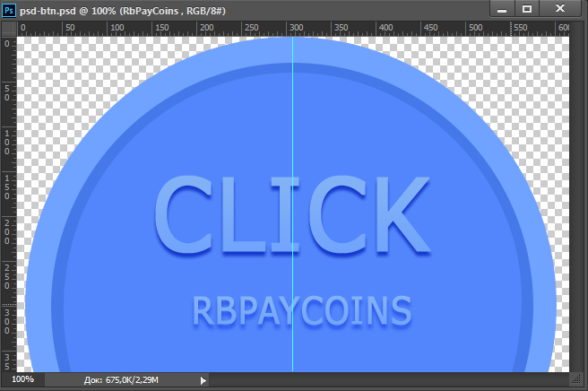Click the ruler origin corner box
The width and height of the screenshot is (588, 391).
[7, 29]
